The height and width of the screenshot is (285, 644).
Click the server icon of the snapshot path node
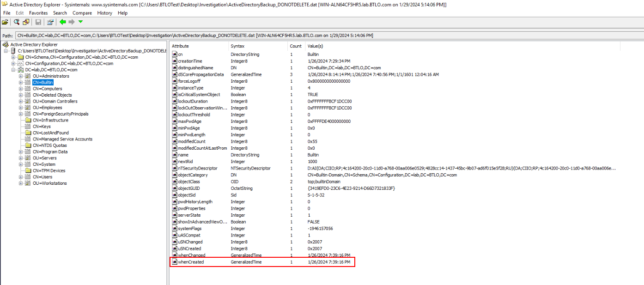point(13,51)
